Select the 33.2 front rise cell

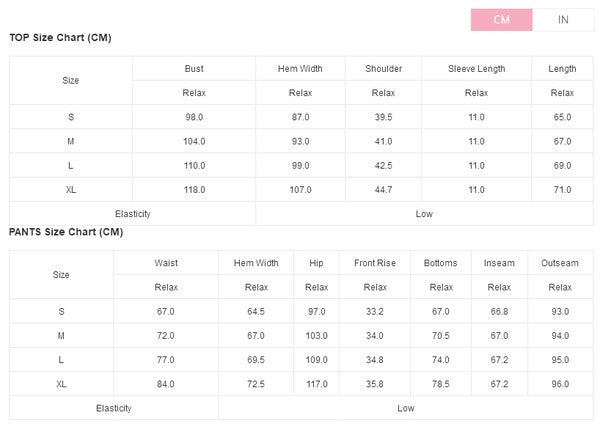tap(375, 311)
